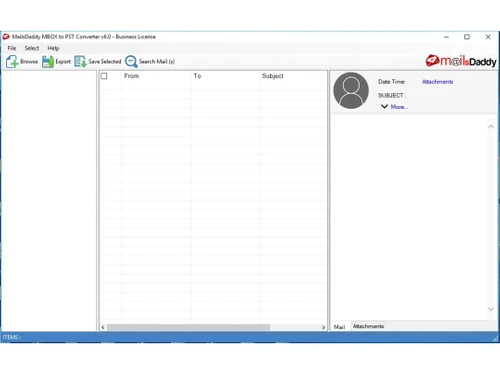Image resolution: width=500 pixels, height=375 pixels.
Task: Sort by the From column header
Action: (131, 76)
